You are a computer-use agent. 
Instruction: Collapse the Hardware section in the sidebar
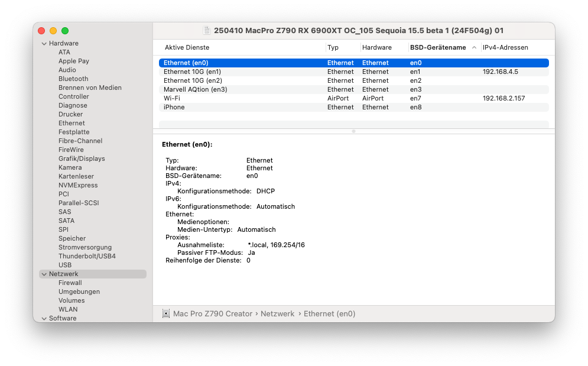tap(44, 44)
